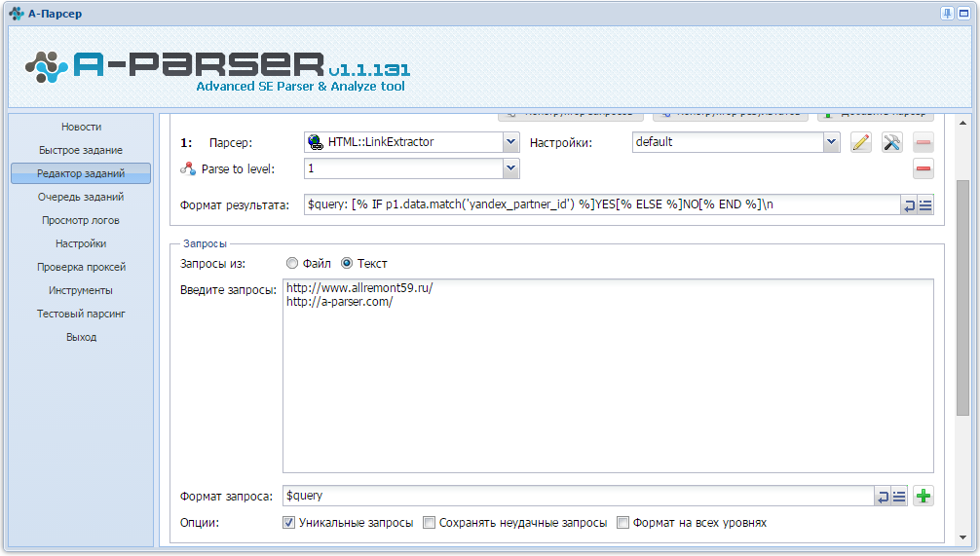Click the Формат запроса input field
980x556 pixels.
[579, 496]
